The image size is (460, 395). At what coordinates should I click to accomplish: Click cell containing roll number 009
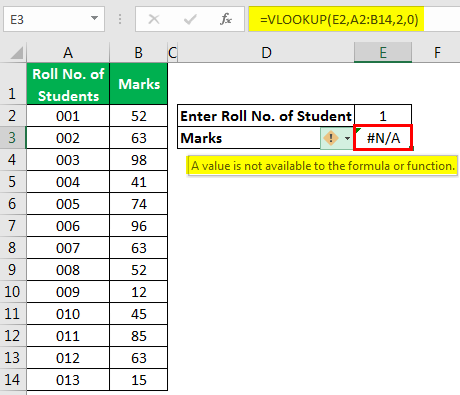68,292
